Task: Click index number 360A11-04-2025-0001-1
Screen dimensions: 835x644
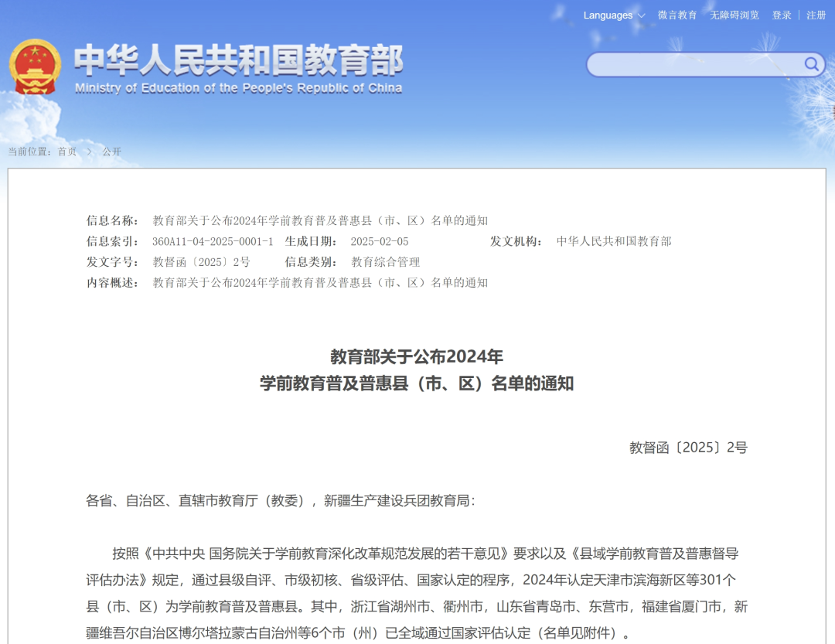Action: pos(213,241)
